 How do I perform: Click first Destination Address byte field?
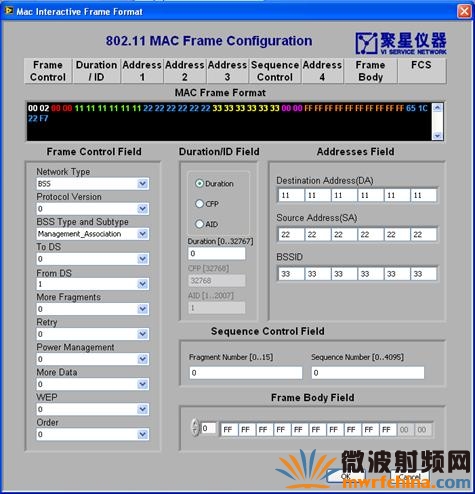click(x=291, y=195)
